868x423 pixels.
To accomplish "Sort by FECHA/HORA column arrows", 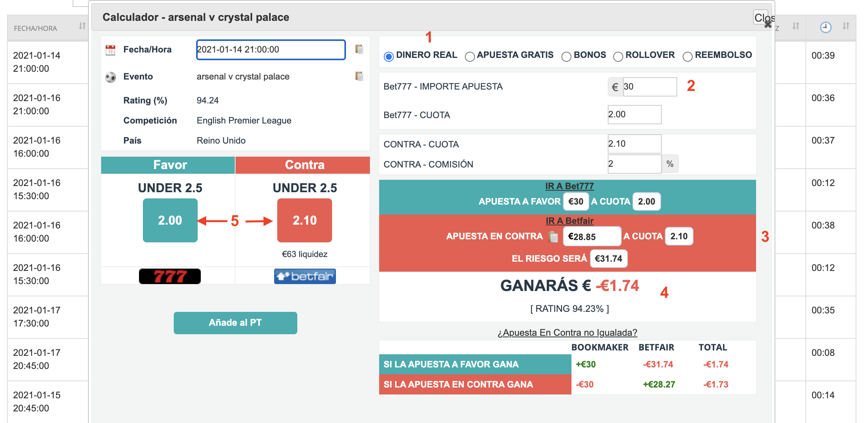I will pos(82,26).
